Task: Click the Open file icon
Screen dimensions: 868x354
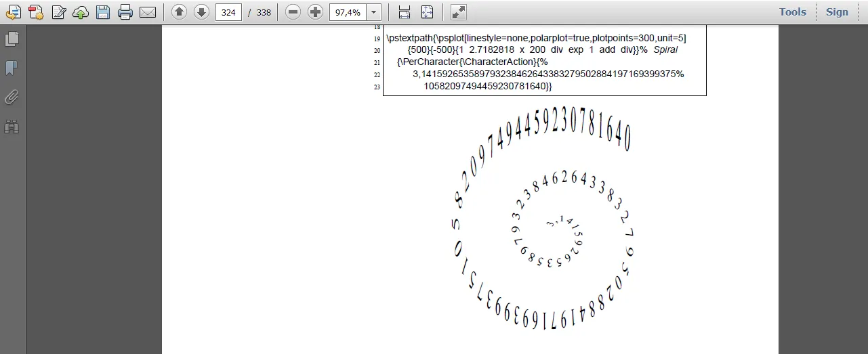Action: point(13,12)
